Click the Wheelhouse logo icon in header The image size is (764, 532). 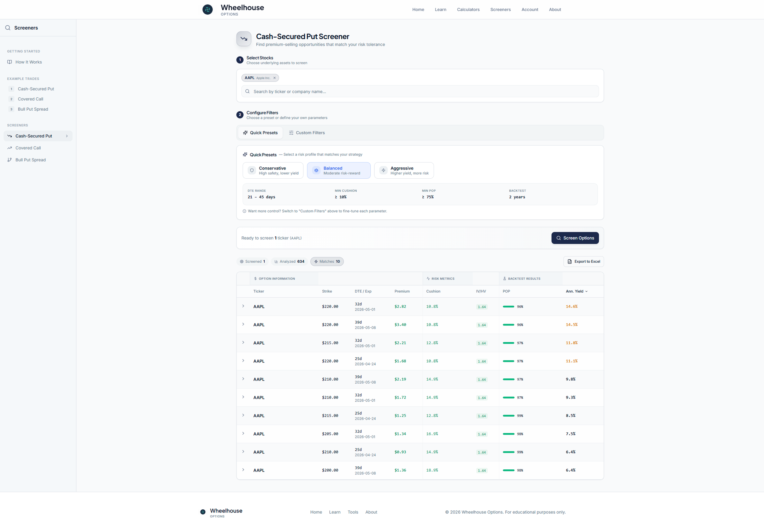pyautogui.click(x=207, y=9)
